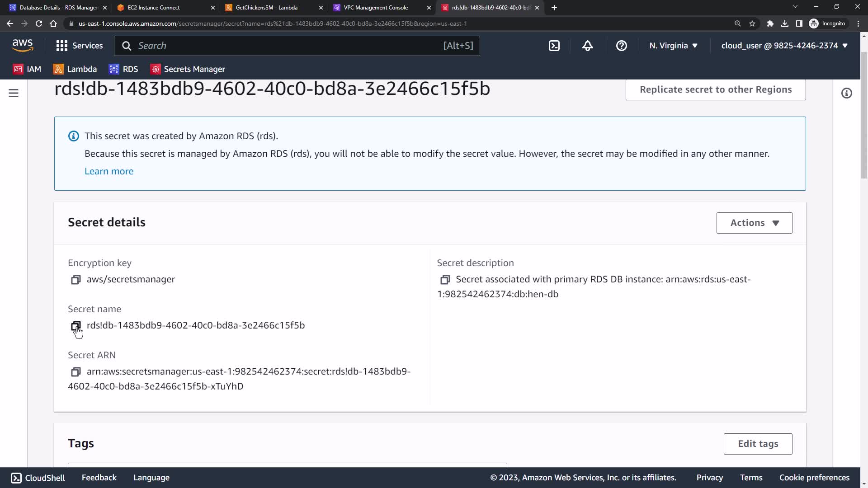Click Replicate secret to other Regions
Screen dimensions: 868x488
[x=715, y=89]
